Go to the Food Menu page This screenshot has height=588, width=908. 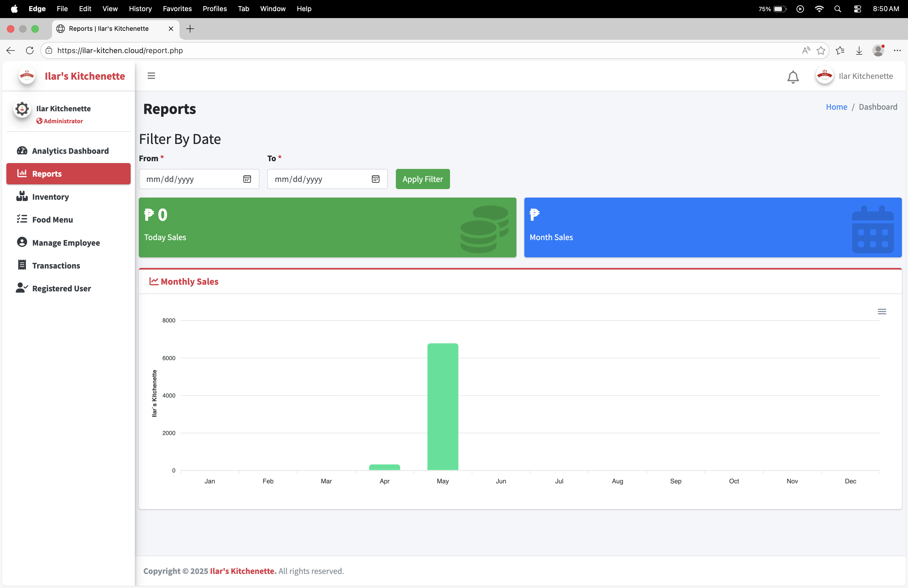pyautogui.click(x=52, y=219)
